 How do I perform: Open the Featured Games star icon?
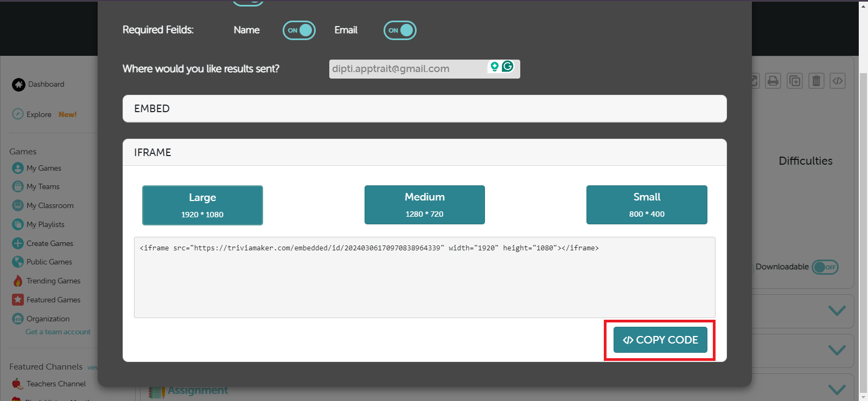18,299
